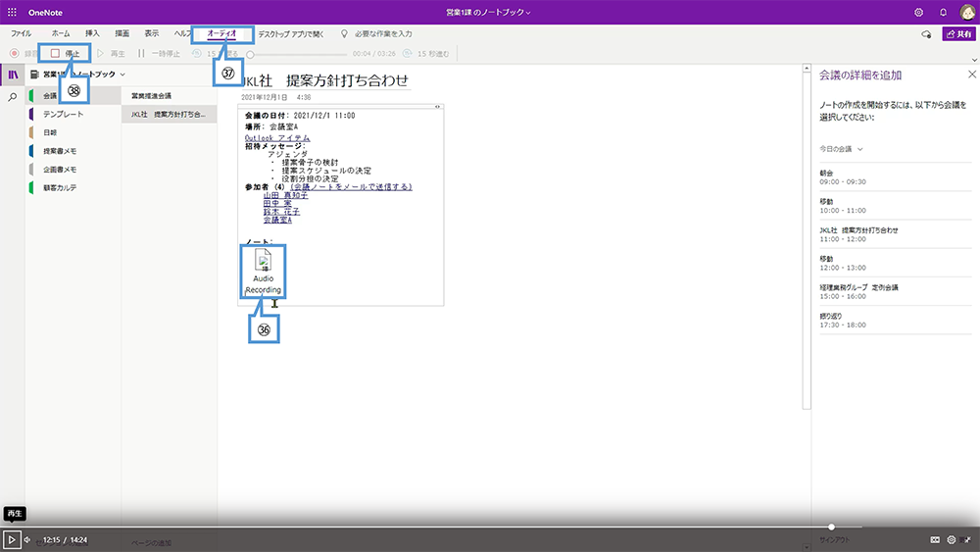The image size is (980, 552).
Task: Open the 山田 真知子 attendee link
Action: coord(285,195)
